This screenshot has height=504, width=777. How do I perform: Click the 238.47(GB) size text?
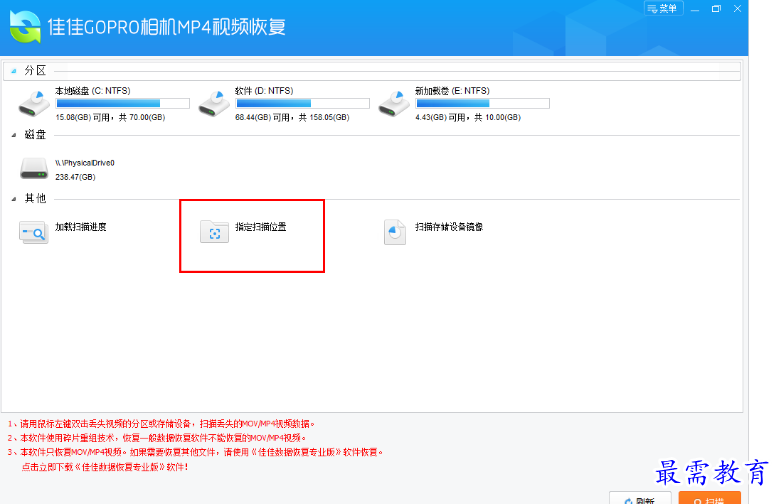(x=75, y=177)
